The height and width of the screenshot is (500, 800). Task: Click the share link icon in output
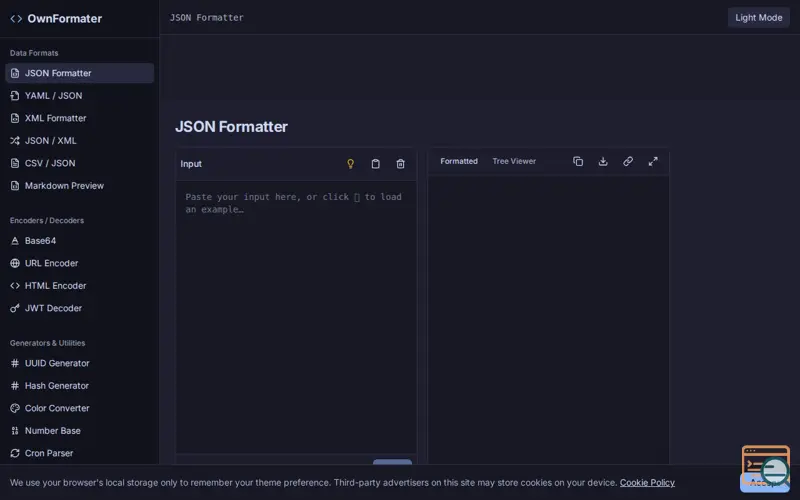[x=628, y=161]
